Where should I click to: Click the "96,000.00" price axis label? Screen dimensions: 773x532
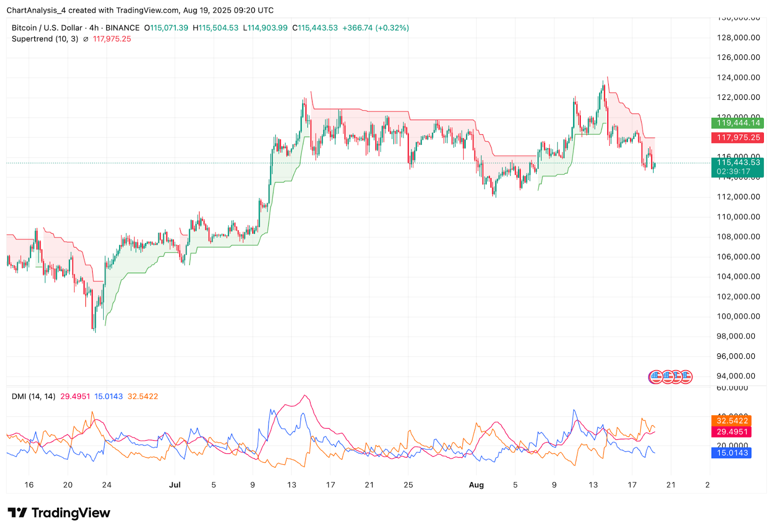tap(736, 356)
